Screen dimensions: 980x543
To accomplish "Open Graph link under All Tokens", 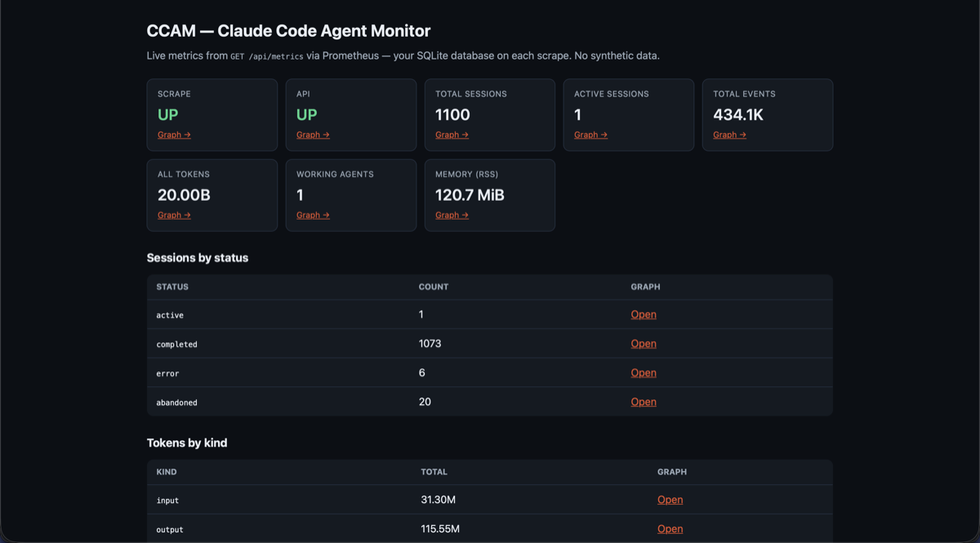I will [x=174, y=215].
